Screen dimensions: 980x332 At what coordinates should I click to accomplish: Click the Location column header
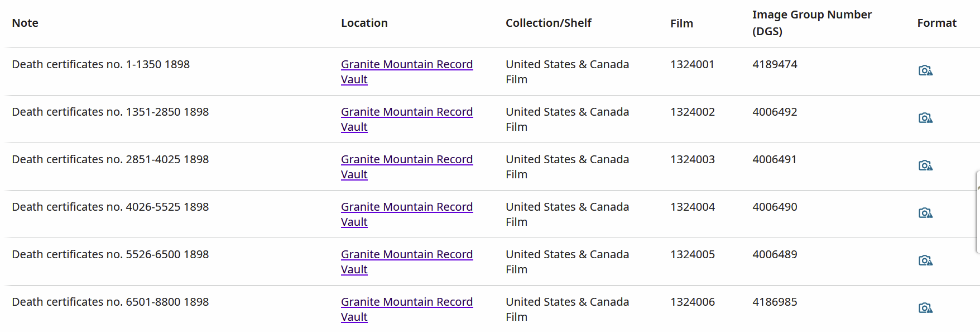pyautogui.click(x=364, y=23)
